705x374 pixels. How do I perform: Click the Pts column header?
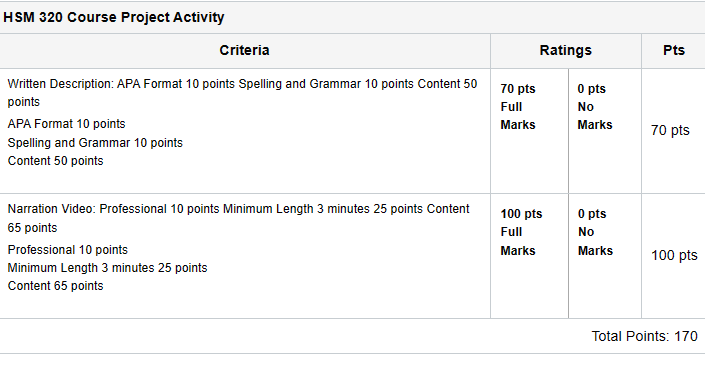674,50
